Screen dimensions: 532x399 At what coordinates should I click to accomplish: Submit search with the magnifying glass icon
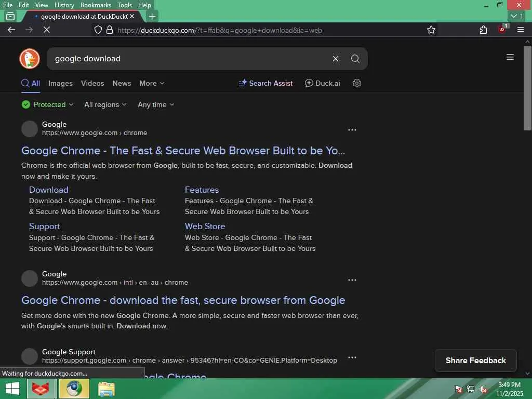click(355, 59)
